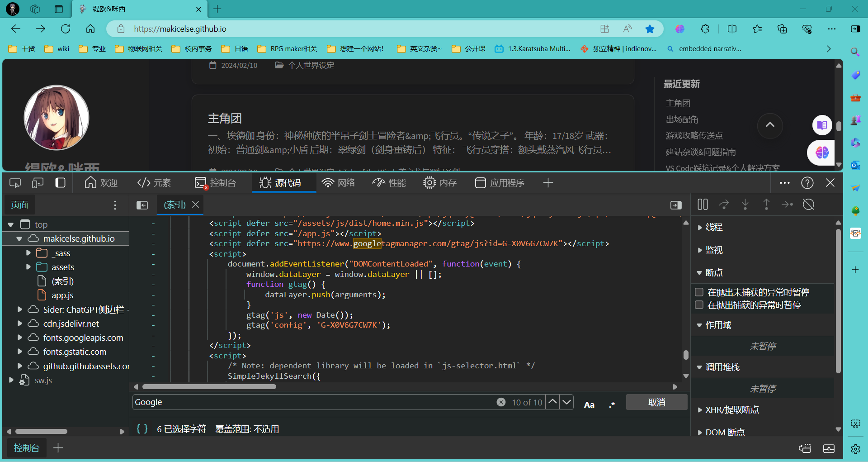Click the page scroll-to-top chevron button
The height and width of the screenshot is (462, 868).
tap(770, 125)
